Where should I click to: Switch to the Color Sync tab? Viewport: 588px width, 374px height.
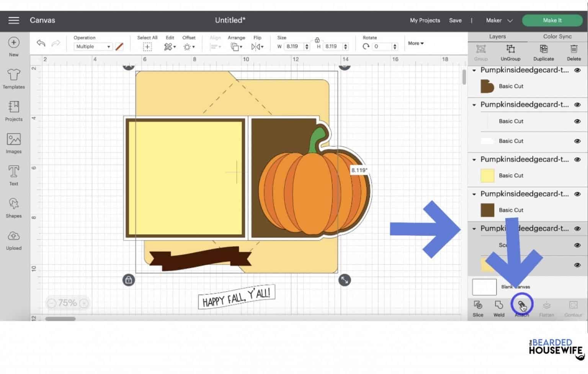click(557, 36)
